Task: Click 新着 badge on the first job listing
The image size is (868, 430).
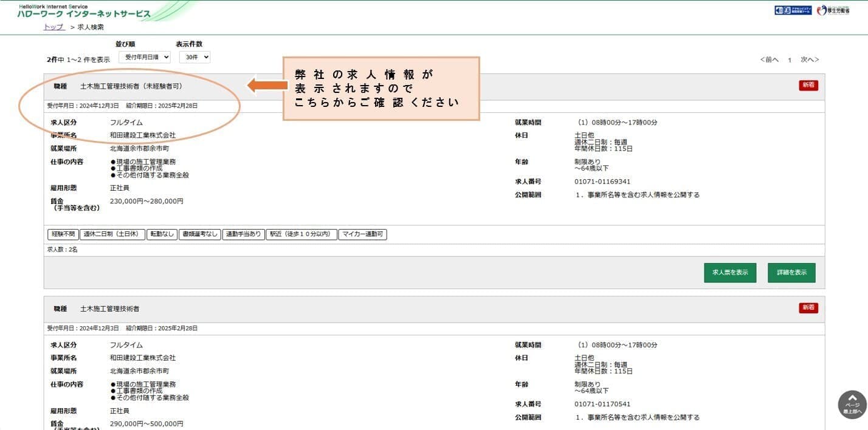Action: 808,86
